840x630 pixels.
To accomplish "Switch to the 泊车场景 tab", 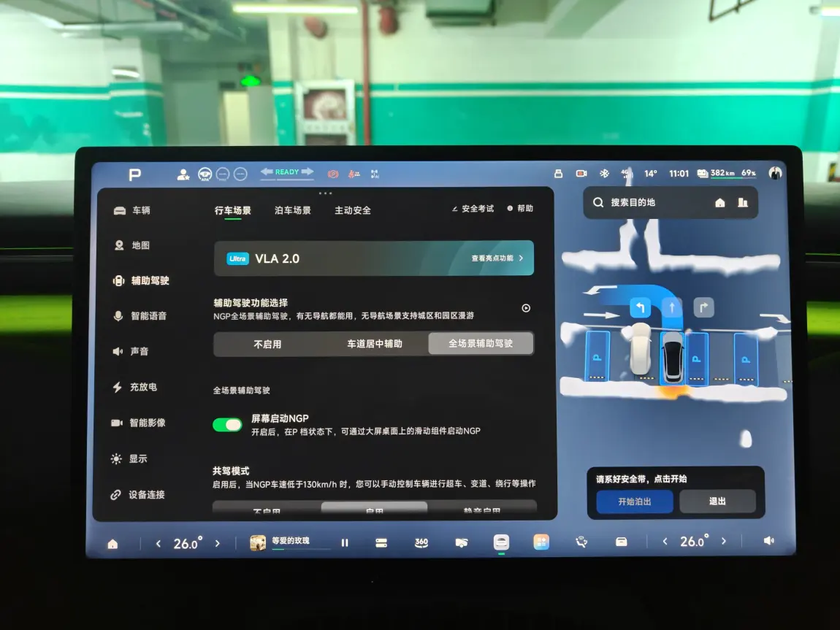I will click(292, 210).
